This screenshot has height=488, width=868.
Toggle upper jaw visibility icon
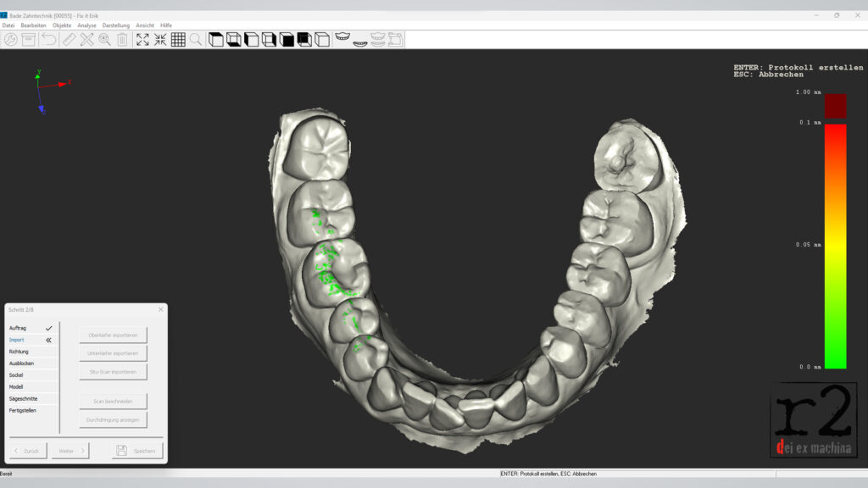342,39
